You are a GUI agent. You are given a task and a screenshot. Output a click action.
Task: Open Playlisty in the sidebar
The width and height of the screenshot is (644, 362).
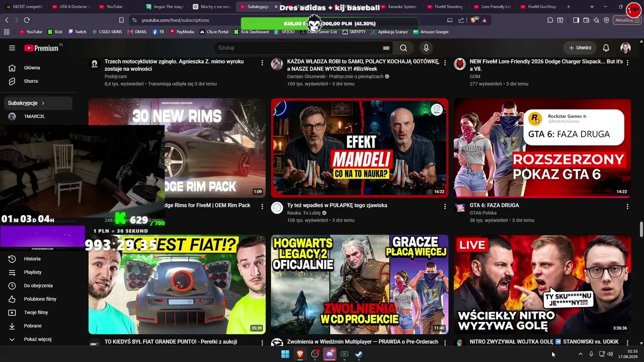click(x=33, y=272)
